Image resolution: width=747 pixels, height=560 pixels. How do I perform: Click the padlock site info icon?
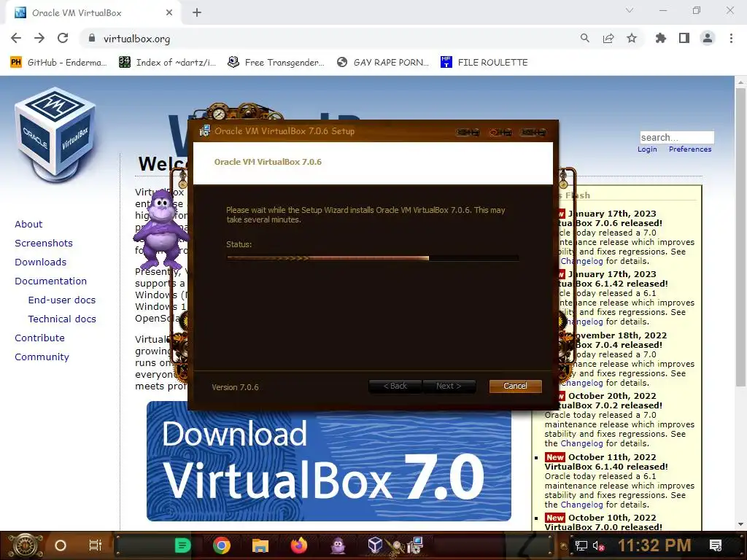(92, 39)
